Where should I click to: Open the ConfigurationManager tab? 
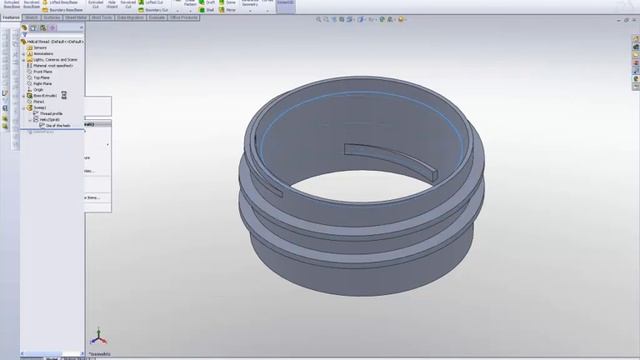[x=43, y=28]
